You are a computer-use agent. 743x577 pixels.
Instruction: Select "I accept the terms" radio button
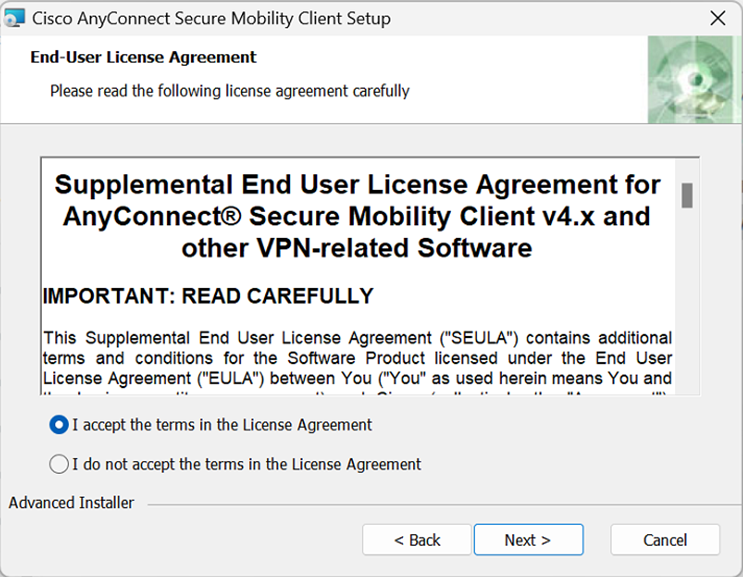pyautogui.click(x=59, y=425)
